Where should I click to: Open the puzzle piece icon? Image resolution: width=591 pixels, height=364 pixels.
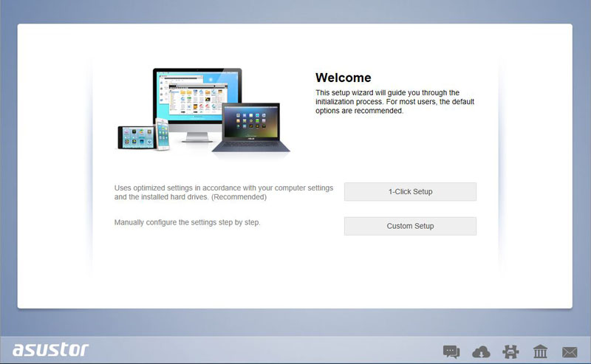coord(510,352)
